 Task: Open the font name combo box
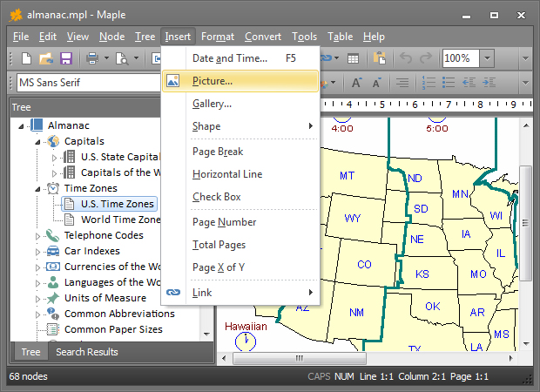89,83
